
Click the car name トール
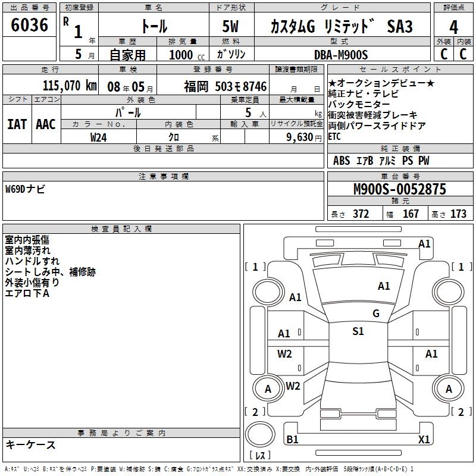coord(153,26)
